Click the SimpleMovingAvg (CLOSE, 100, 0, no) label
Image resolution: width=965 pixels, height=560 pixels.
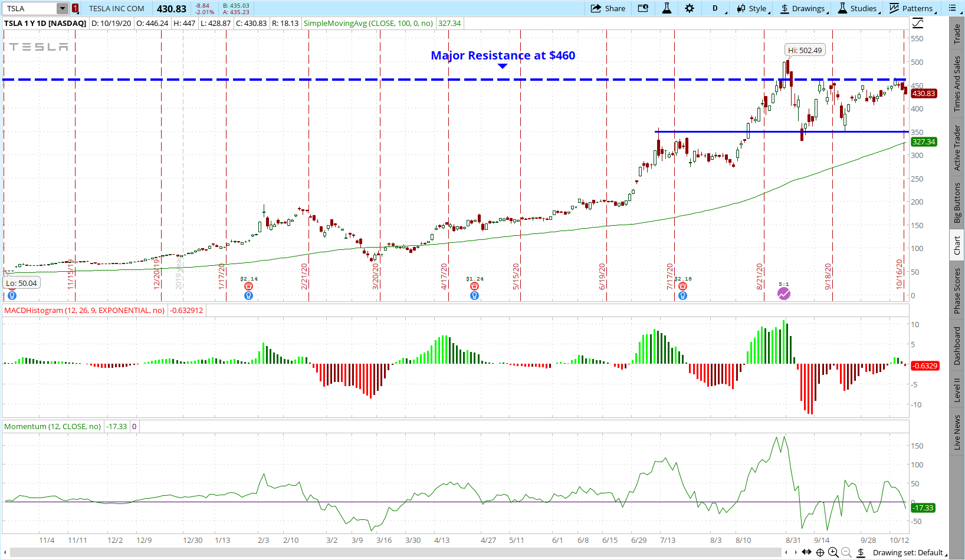tap(368, 23)
